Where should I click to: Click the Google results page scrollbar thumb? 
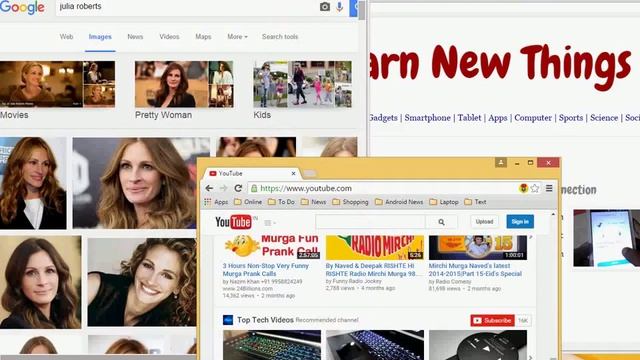362,10
